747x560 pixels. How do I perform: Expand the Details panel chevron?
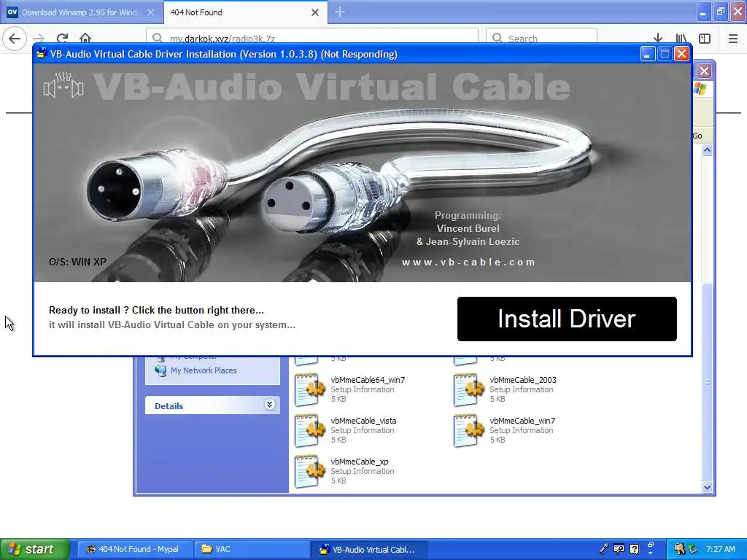[269, 405]
